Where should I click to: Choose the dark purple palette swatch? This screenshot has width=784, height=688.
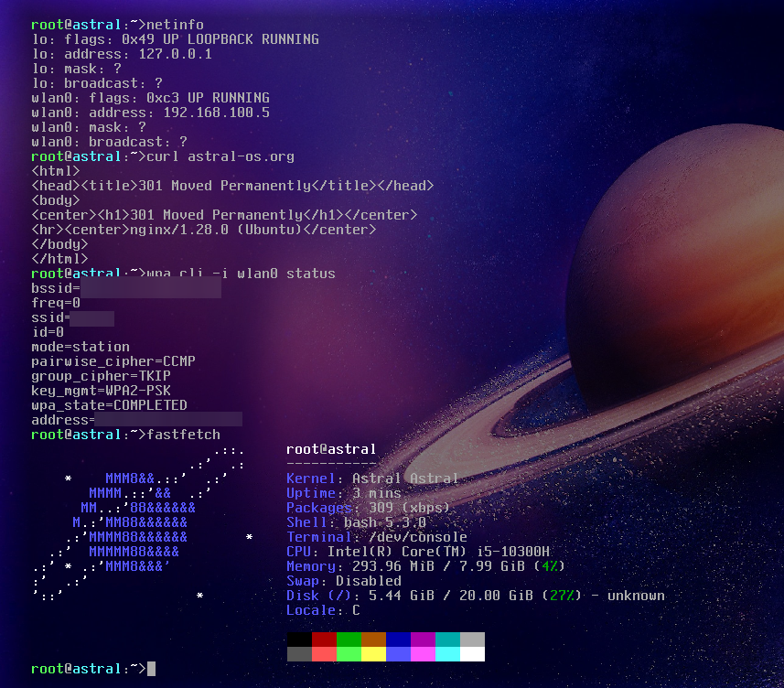point(423,640)
